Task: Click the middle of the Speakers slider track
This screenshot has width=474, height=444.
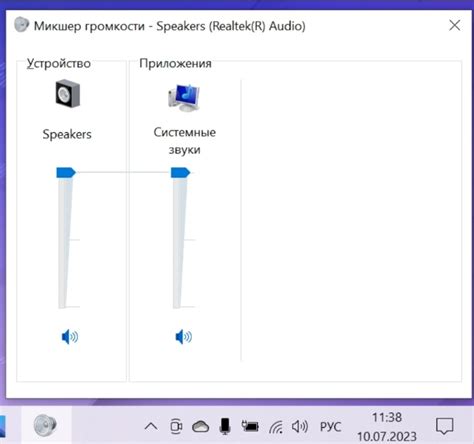Action: 64,240
